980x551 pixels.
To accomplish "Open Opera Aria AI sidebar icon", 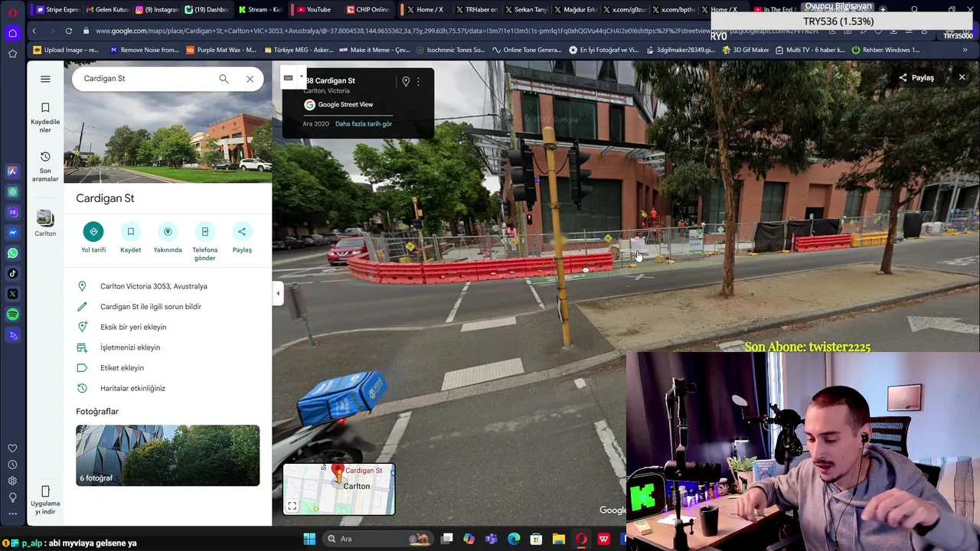I will (12, 171).
